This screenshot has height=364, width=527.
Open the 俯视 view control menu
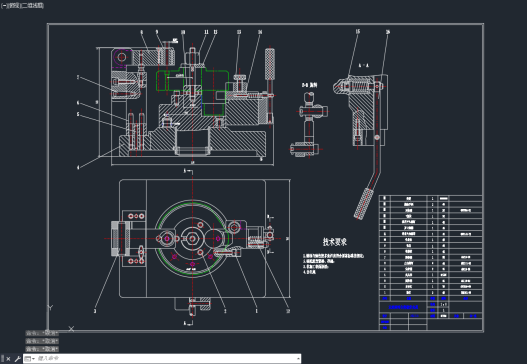tap(14, 6)
